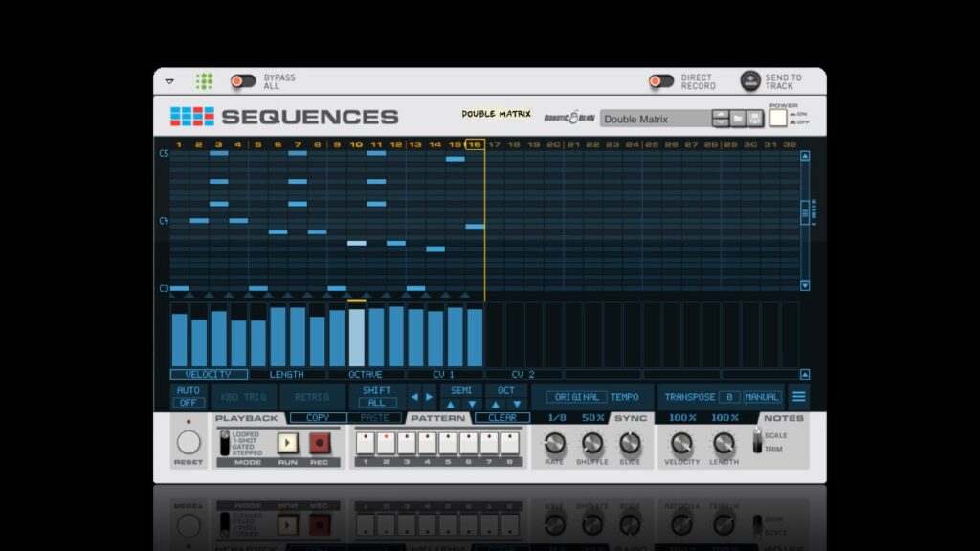Transpose up one semitone with Semi arrow
This screenshot has width=980, height=551.
pos(450,405)
